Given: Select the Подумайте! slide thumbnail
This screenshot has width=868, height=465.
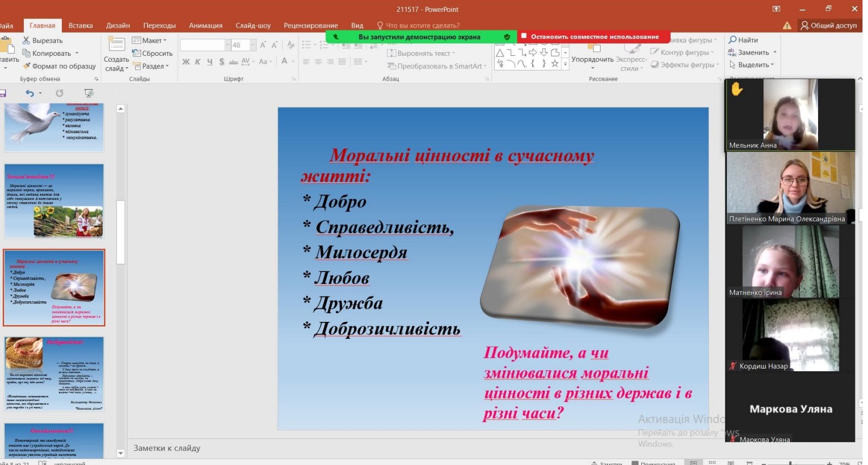Looking at the screenshot, I should coord(54,374).
